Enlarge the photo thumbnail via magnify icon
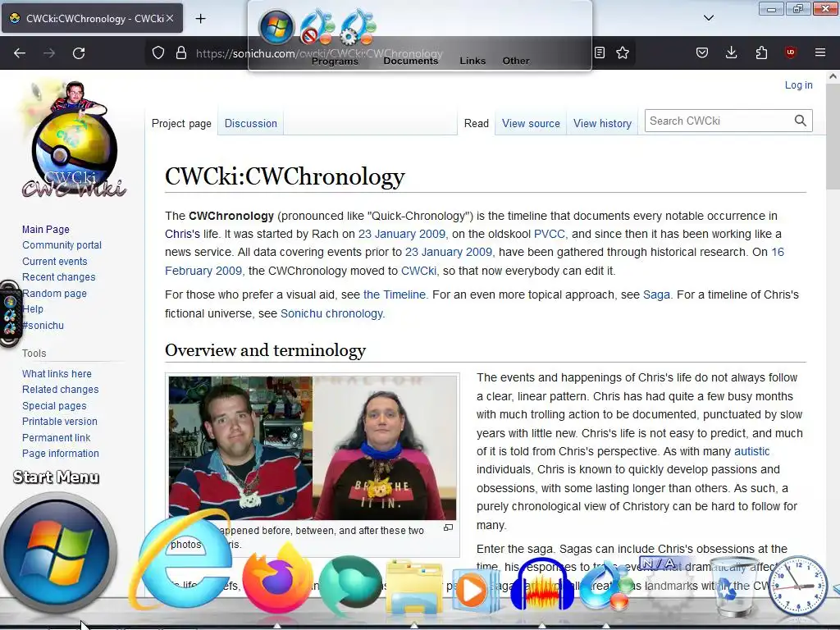This screenshot has height=630, width=840. (x=449, y=527)
